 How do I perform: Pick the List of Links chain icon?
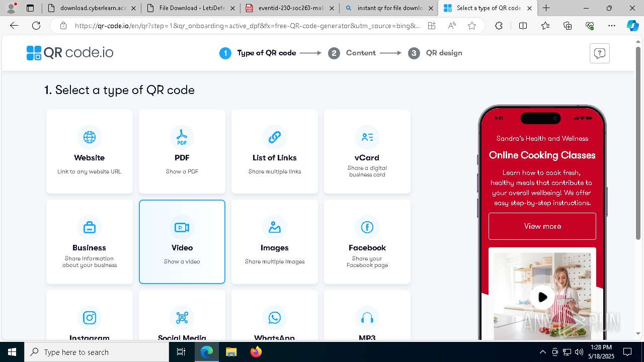coord(274,137)
